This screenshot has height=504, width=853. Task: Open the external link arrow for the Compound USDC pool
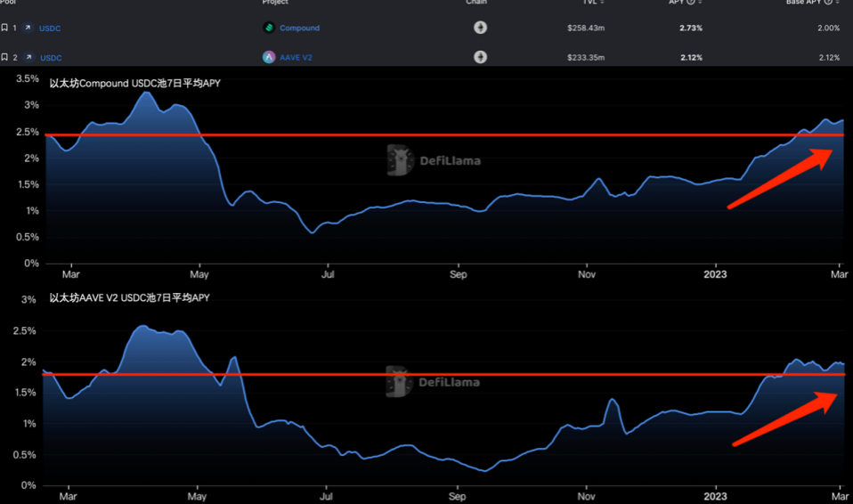click(x=28, y=28)
